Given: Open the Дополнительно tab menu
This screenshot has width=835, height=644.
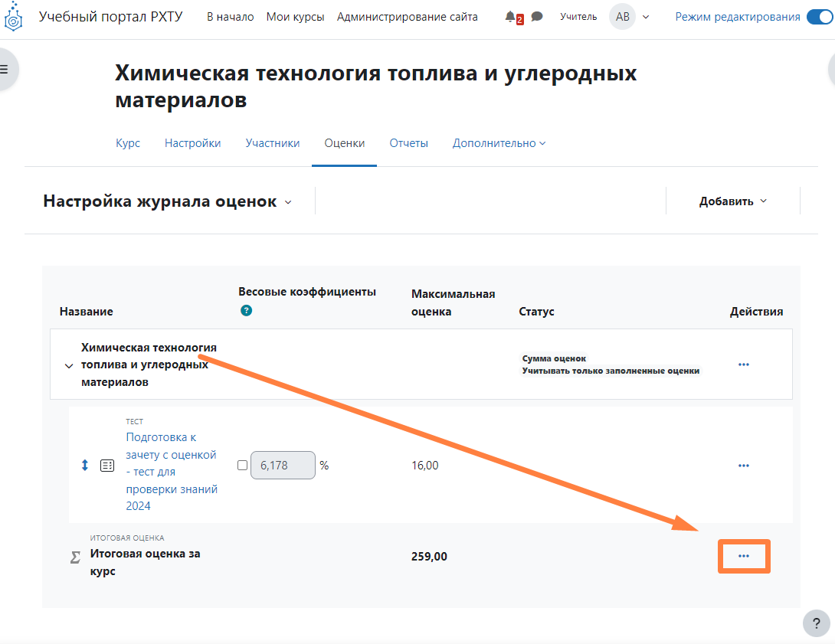Looking at the screenshot, I should [x=499, y=143].
